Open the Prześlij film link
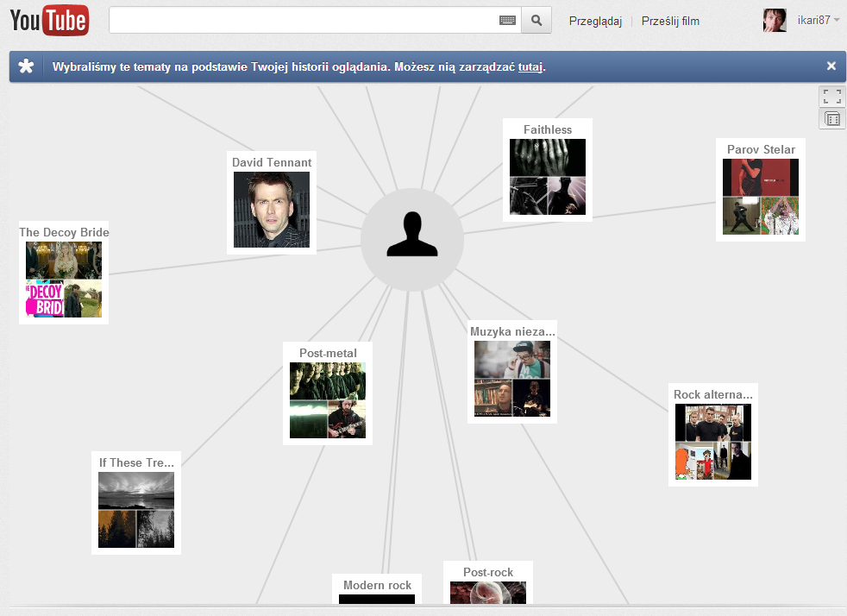847x616 pixels. (x=670, y=21)
